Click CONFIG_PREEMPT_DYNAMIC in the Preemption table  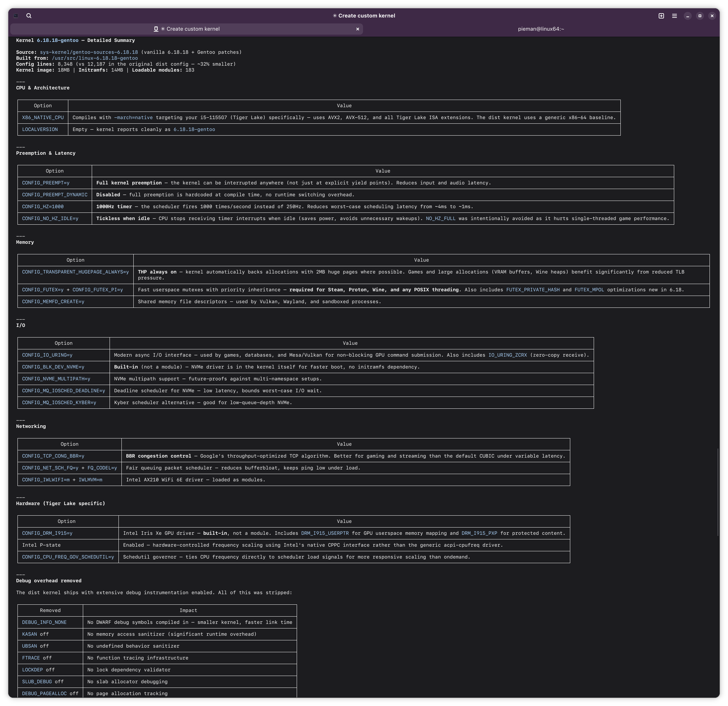(54, 195)
